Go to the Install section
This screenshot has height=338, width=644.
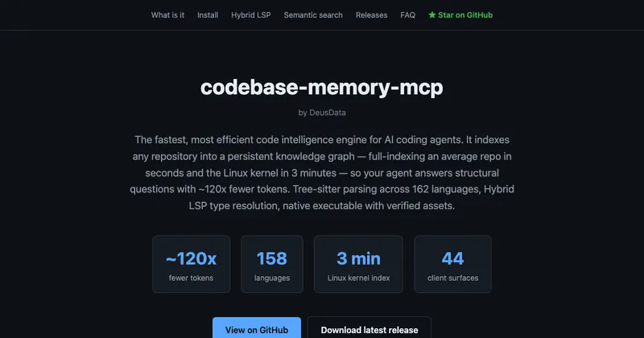208,15
